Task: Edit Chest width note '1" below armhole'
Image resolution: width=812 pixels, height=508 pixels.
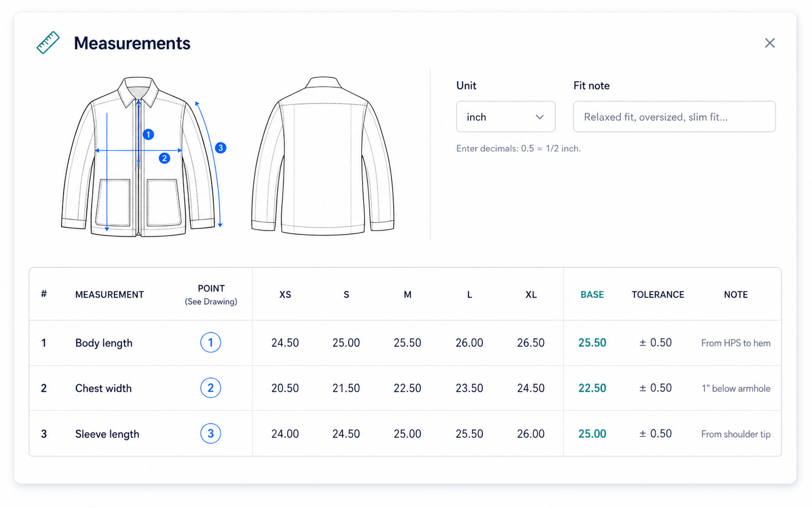Action: pos(736,389)
